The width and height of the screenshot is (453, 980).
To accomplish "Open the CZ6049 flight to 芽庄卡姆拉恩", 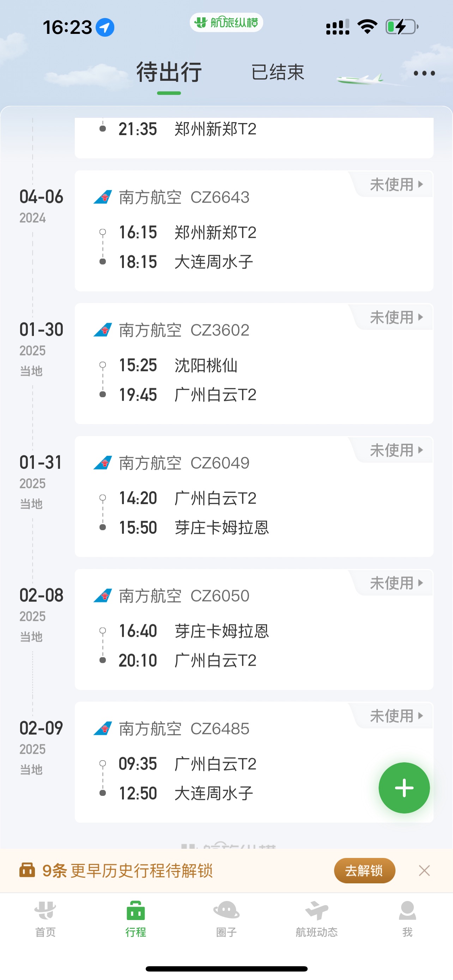I will (x=254, y=496).
